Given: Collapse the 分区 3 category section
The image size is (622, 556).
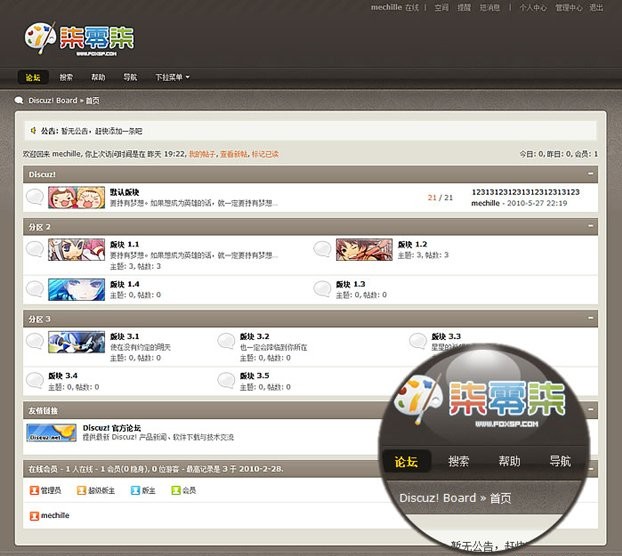Looking at the screenshot, I should [590, 318].
